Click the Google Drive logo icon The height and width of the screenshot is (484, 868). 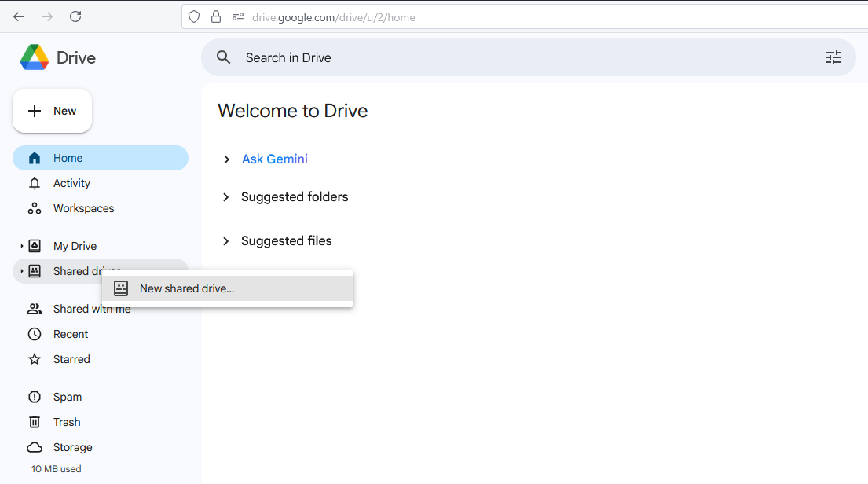(35, 57)
